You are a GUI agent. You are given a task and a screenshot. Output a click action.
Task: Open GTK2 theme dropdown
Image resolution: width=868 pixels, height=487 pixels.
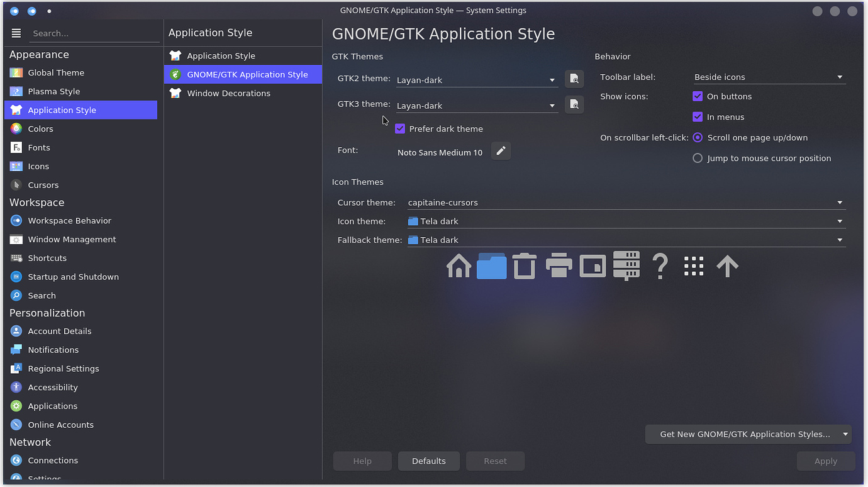point(476,80)
